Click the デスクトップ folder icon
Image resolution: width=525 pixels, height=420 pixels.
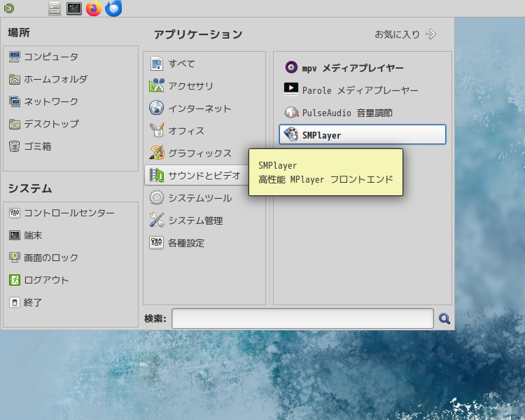[x=15, y=124]
